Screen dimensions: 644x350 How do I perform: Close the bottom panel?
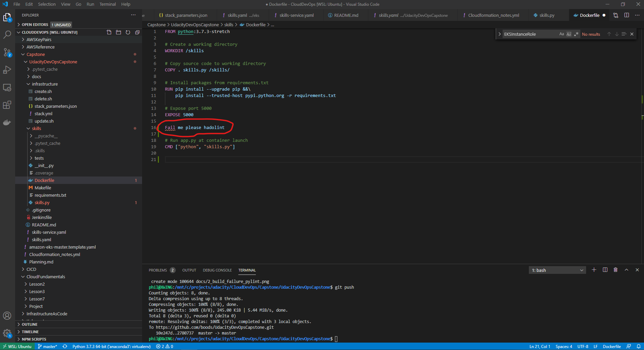[x=637, y=270]
